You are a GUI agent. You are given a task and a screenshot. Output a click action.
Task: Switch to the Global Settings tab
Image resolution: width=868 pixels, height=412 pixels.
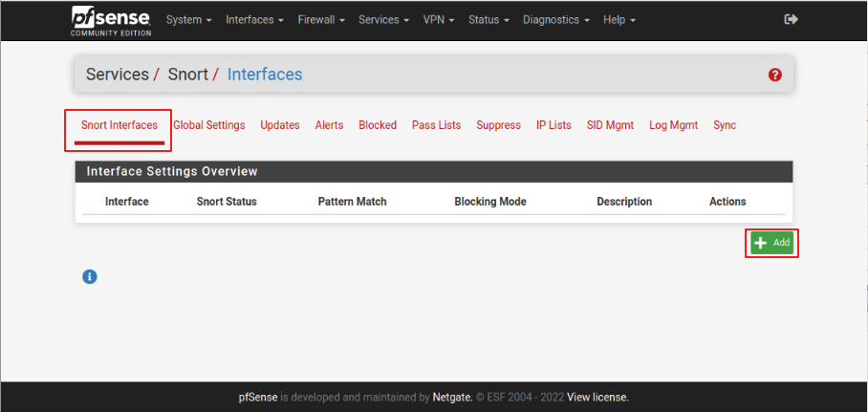coord(208,125)
